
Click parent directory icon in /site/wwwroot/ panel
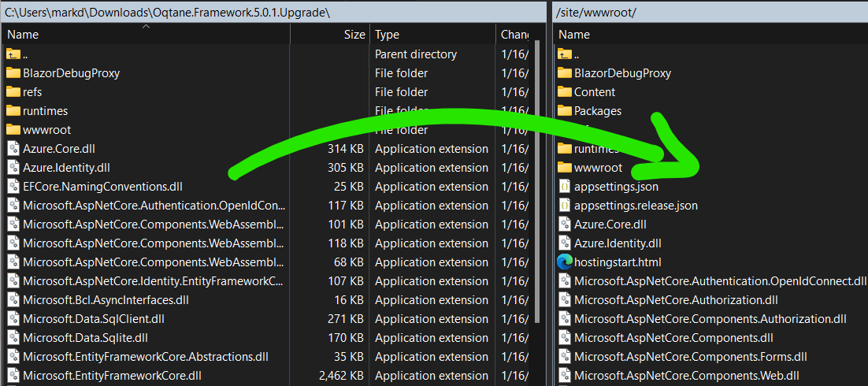(564, 54)
